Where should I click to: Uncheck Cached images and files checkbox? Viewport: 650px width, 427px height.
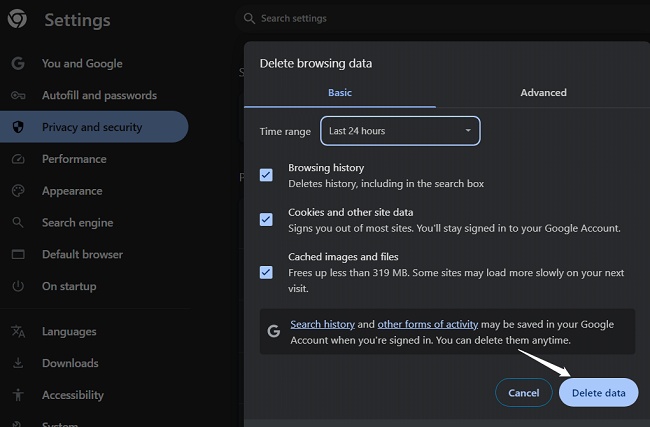tap(266, 272)
